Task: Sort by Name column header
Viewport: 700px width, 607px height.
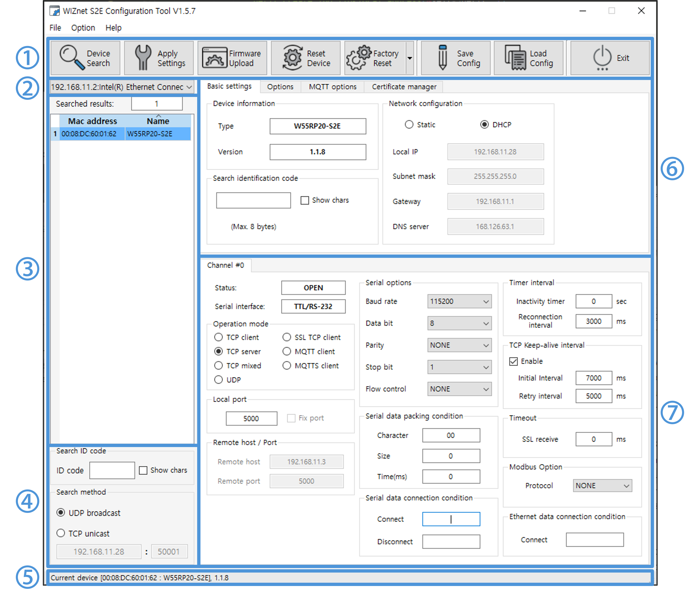Action: click(x=158, y=121)
